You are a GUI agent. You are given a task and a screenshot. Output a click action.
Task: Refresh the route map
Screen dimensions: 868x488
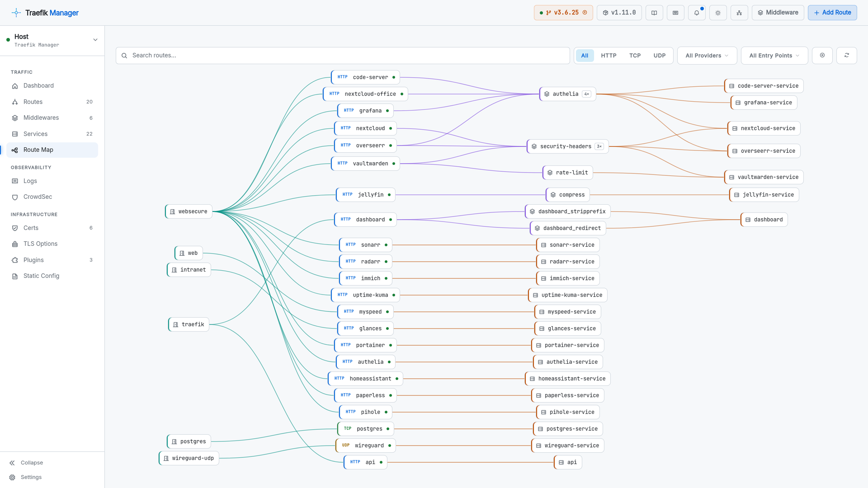click(x=847, y=56)
